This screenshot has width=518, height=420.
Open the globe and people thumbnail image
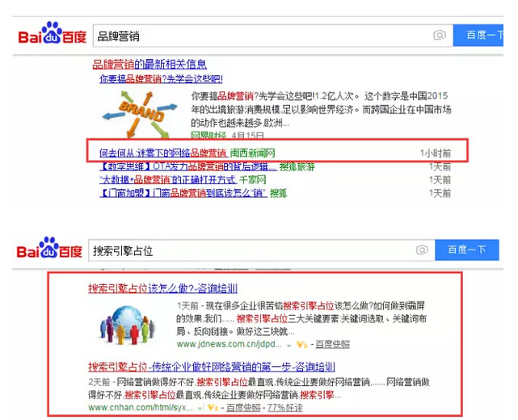[x=127, y=325]
